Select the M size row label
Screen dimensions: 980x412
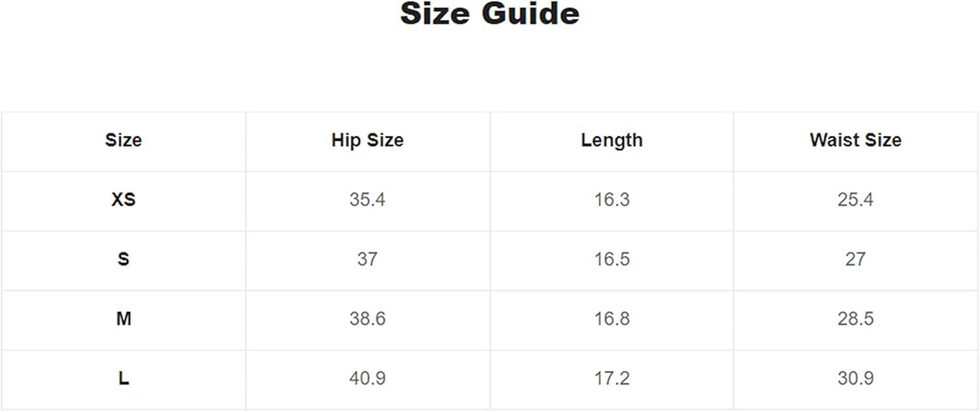click(x=123, y=319)
